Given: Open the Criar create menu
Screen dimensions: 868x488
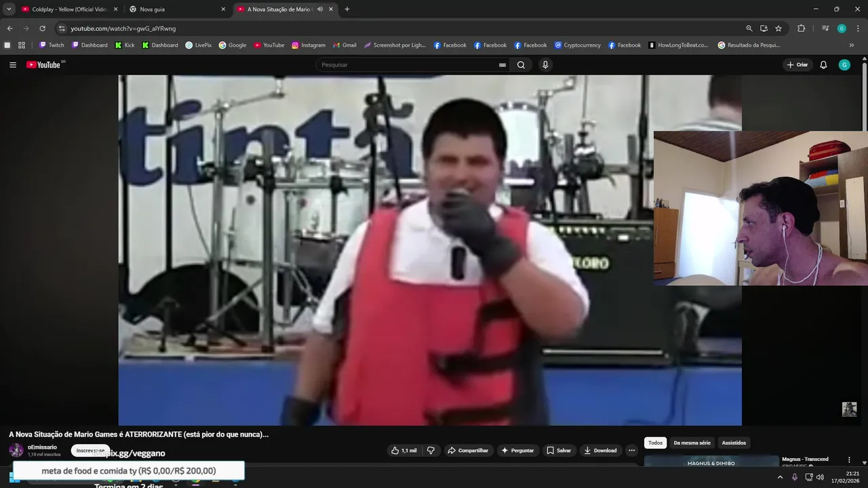Looking at the screenshot, I should point(797,65).
